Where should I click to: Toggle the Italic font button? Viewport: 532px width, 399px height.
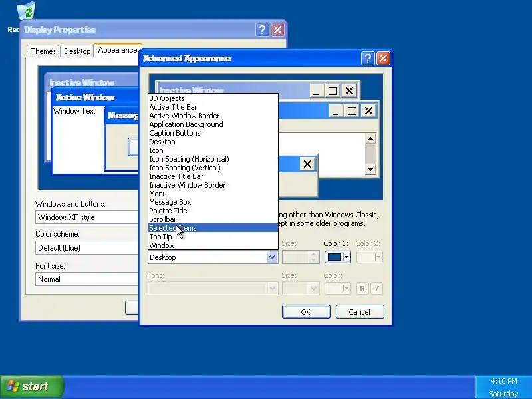376,289
